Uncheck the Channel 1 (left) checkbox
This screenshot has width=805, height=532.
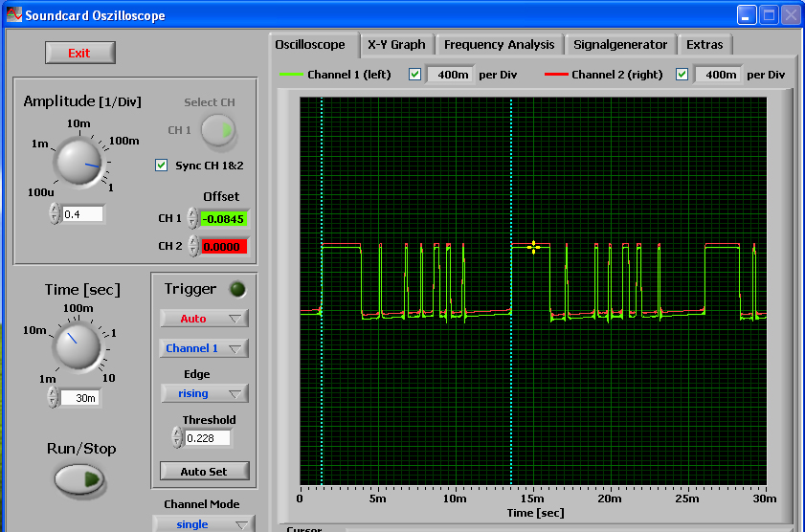click(x=414, y=75)
